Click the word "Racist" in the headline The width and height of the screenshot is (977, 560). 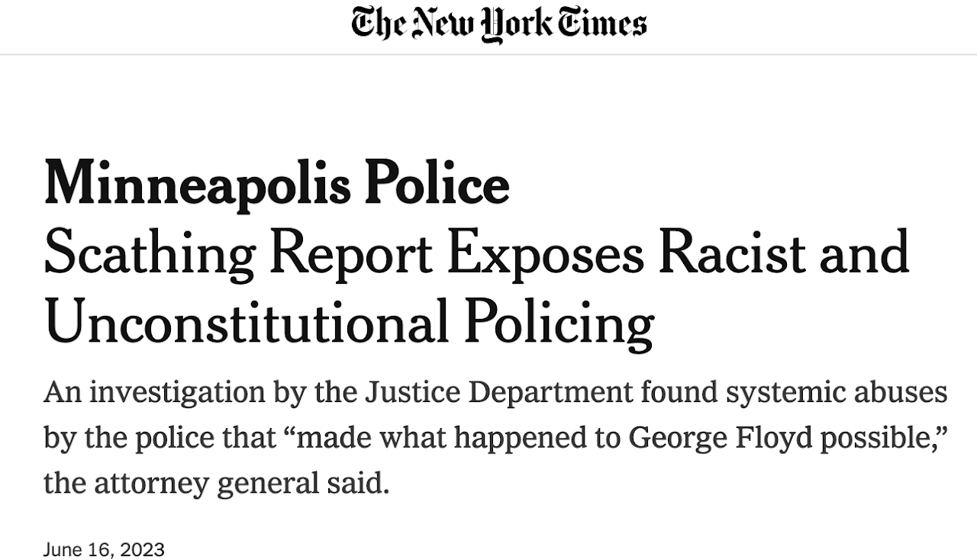(x=732, y=254)
